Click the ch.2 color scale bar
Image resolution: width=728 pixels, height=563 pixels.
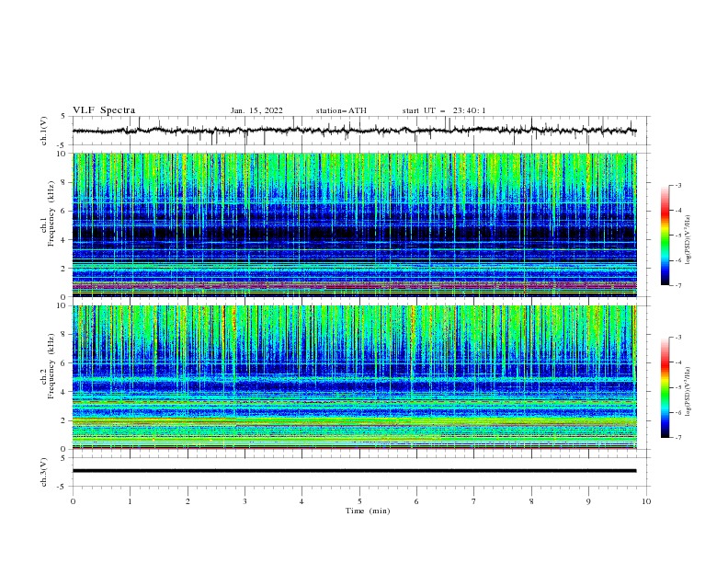(665, 387)
